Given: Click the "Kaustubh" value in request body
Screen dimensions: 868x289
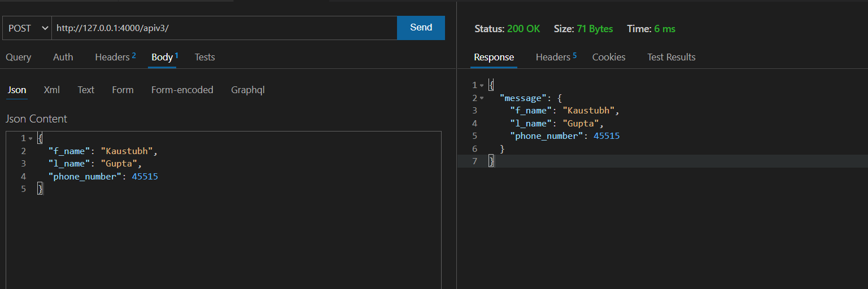Looking at the screenshot, I should tap(127, 151).
